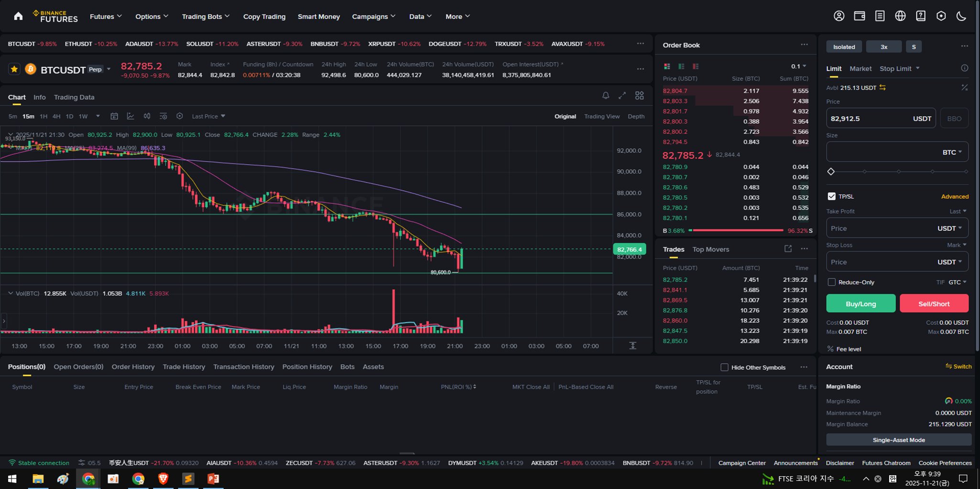Change the size unit BTC dropdown

[x=952, y=152]
